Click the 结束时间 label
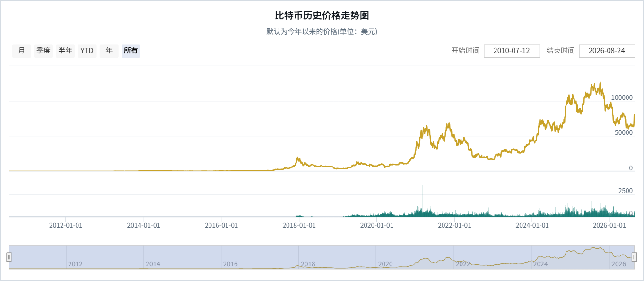The image size is (644, 281). click(x=560, y=51)
